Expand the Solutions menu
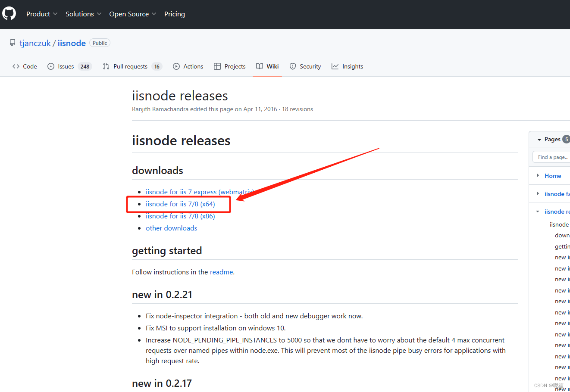The height and width of the screenshot is (392, 570). (x=84, y=14)
